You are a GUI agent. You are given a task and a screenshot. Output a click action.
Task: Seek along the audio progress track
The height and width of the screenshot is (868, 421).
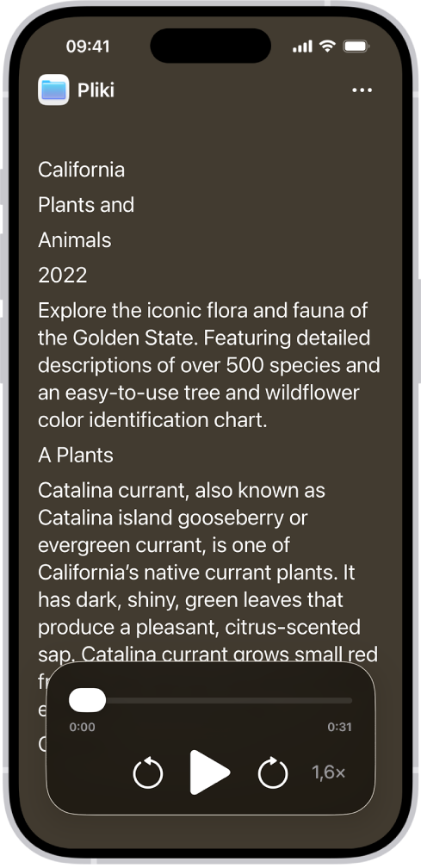210,700
